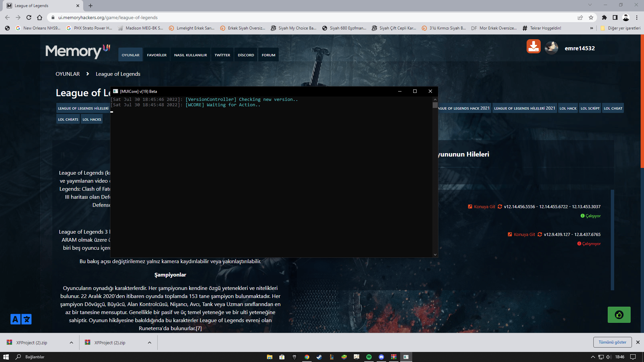Viewport: 644px width, 362px height.
Task: Open Epic Games Launcher from the taskbar
Action: pos(294,357)
